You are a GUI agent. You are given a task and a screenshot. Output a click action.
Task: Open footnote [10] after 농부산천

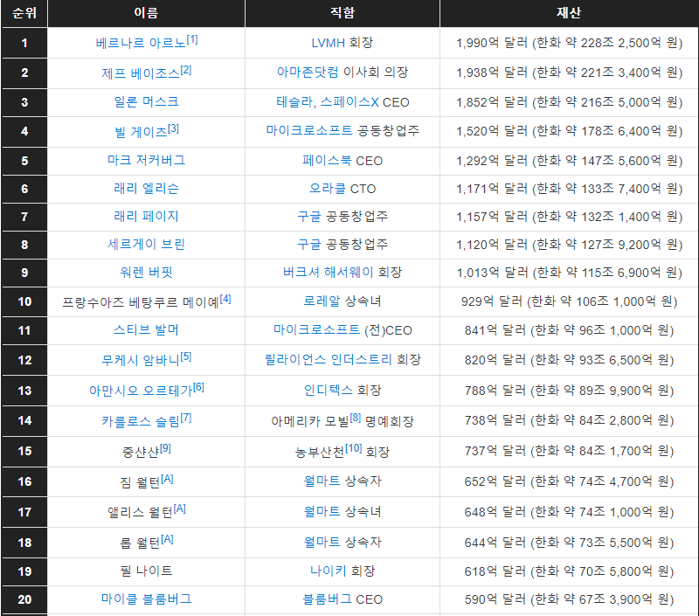coord(354,448)
